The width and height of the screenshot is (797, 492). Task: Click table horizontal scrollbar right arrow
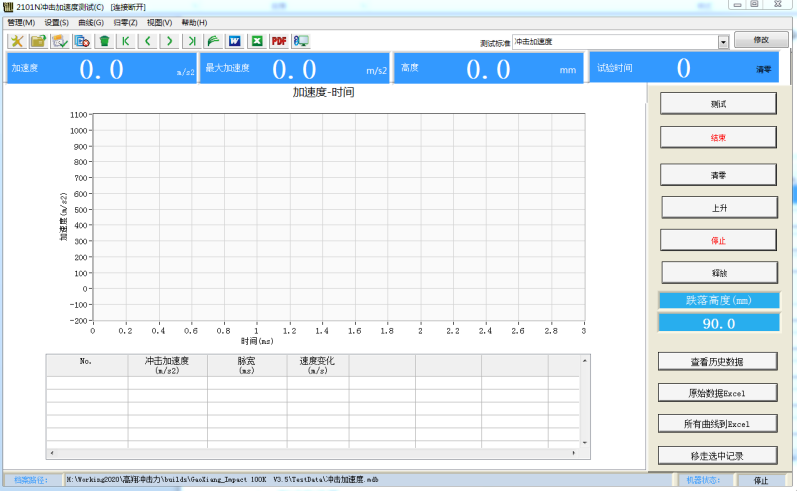574,453
